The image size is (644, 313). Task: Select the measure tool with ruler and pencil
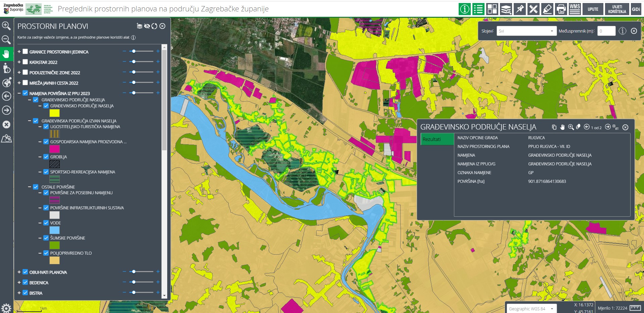[533, 9]
